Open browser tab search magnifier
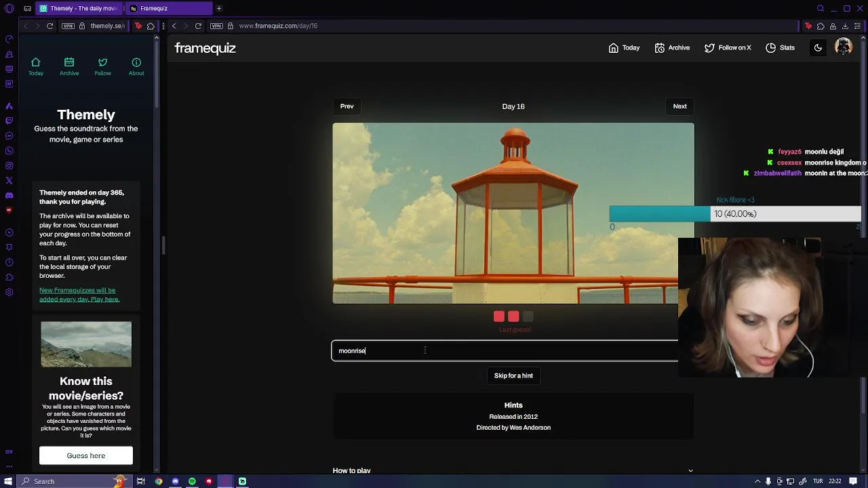Viewport: 868px width, 488px height. [821, 8]
